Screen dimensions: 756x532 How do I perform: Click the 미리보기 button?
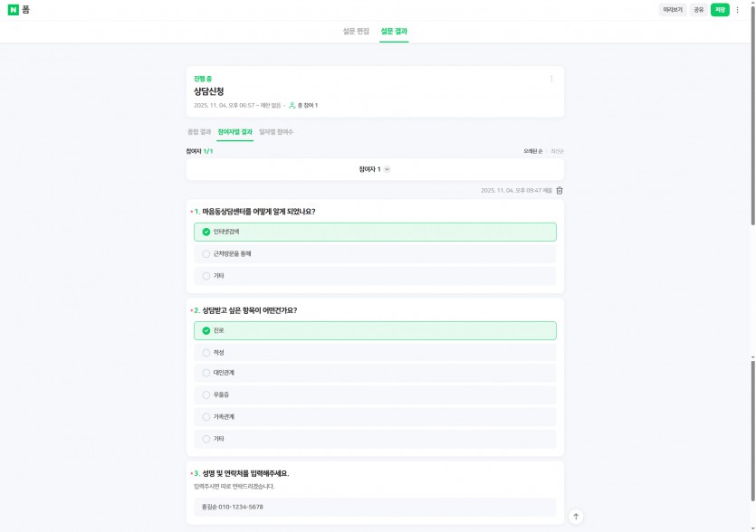coord(673,10)
